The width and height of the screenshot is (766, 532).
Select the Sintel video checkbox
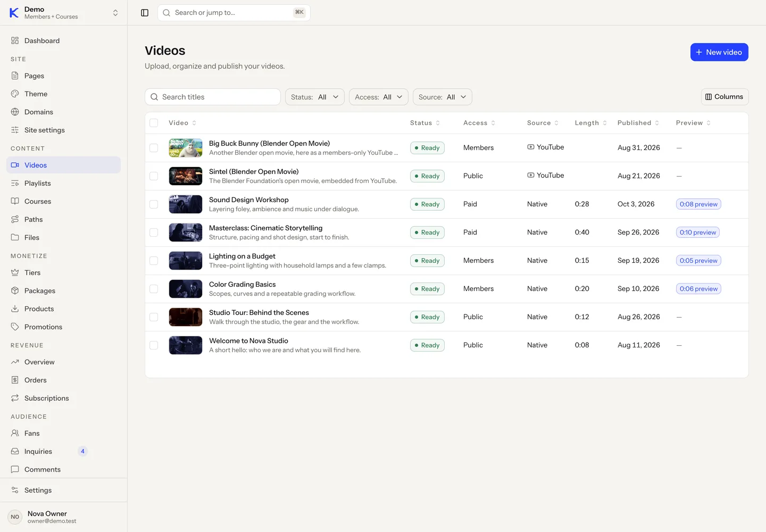pyautogui.click(x=154, y=176)
